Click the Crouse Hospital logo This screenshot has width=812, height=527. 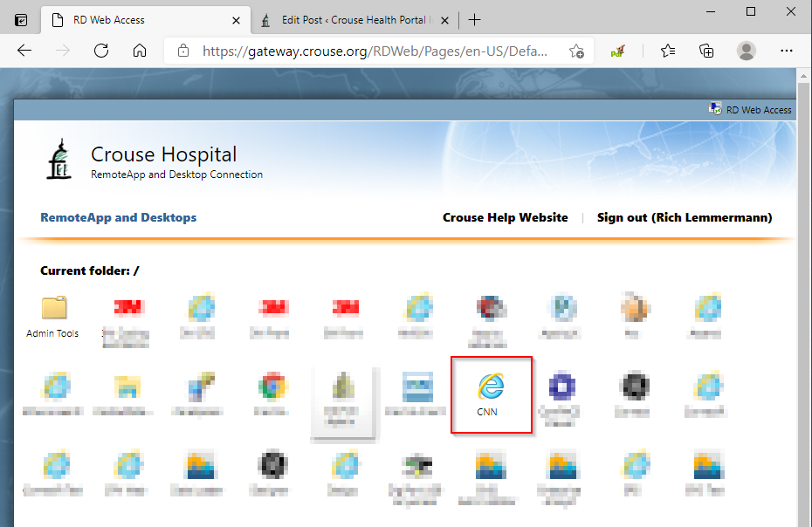point(60,157)
